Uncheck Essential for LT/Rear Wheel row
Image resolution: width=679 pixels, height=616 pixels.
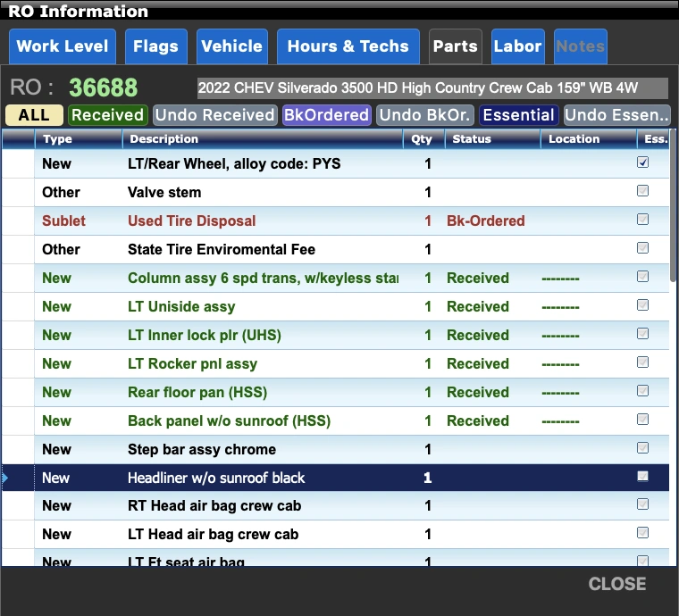point(642,163)
